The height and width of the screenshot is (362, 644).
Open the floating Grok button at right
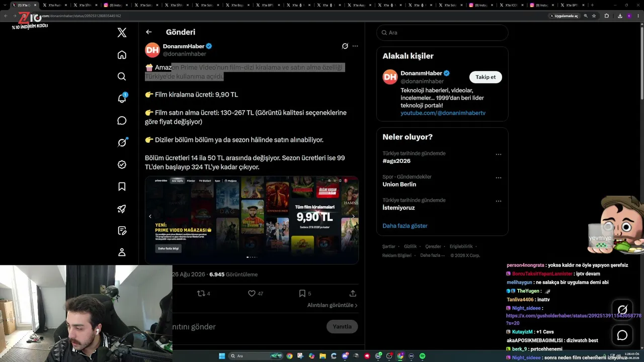tap(622, 310)
